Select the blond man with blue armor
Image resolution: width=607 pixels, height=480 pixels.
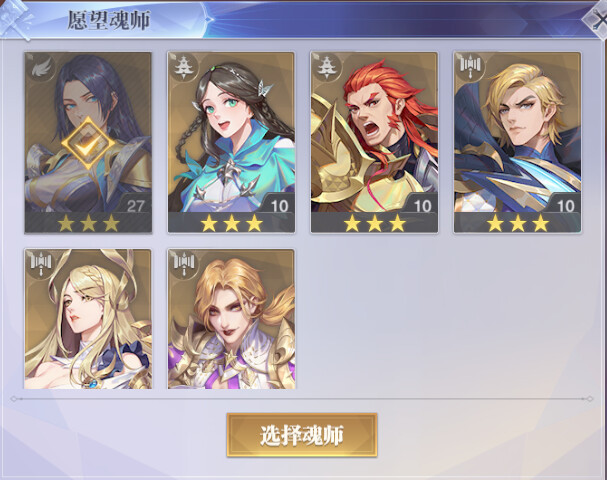pyautogui.click(x=518, y=142)
